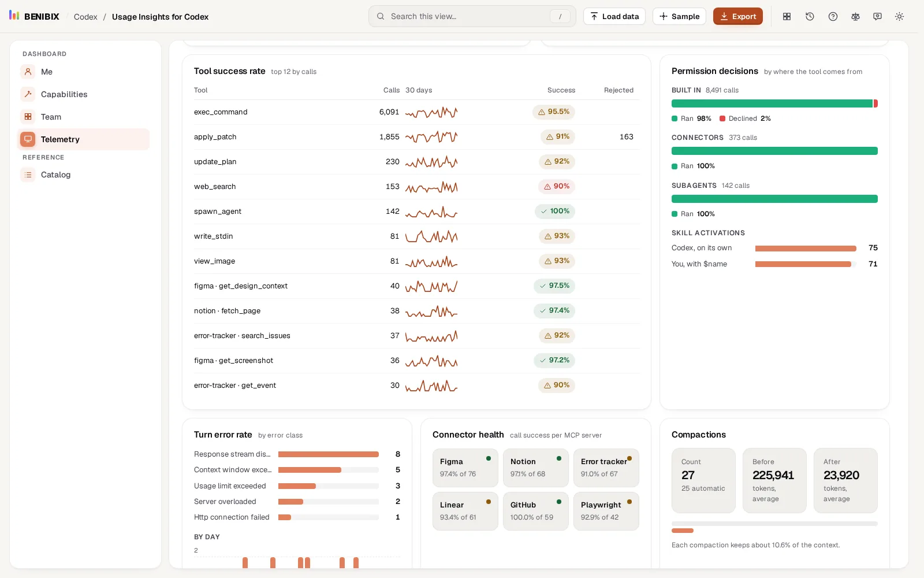
Task: Click the warning icon beside 95.5% success
Action: pyautogui.click(x=542, y=112)
